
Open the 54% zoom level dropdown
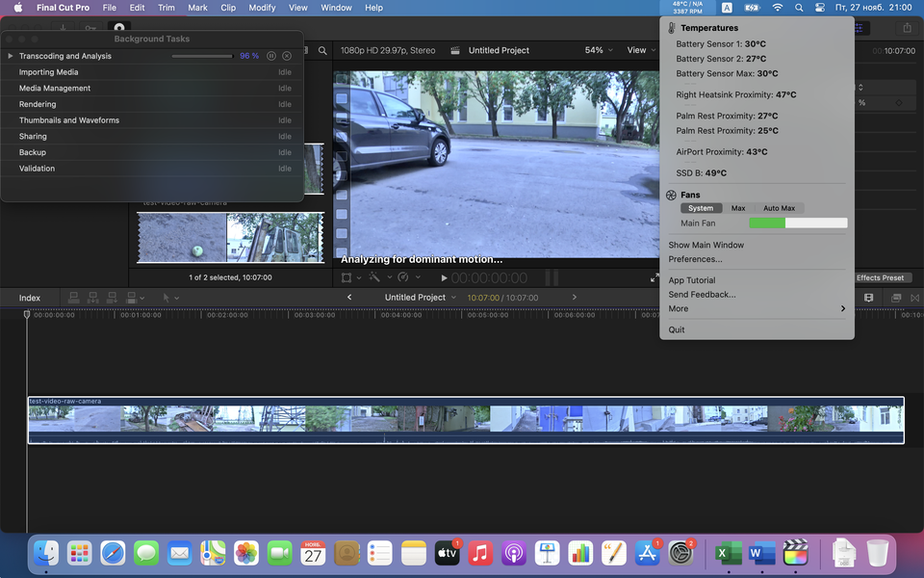tap(599, 50)
